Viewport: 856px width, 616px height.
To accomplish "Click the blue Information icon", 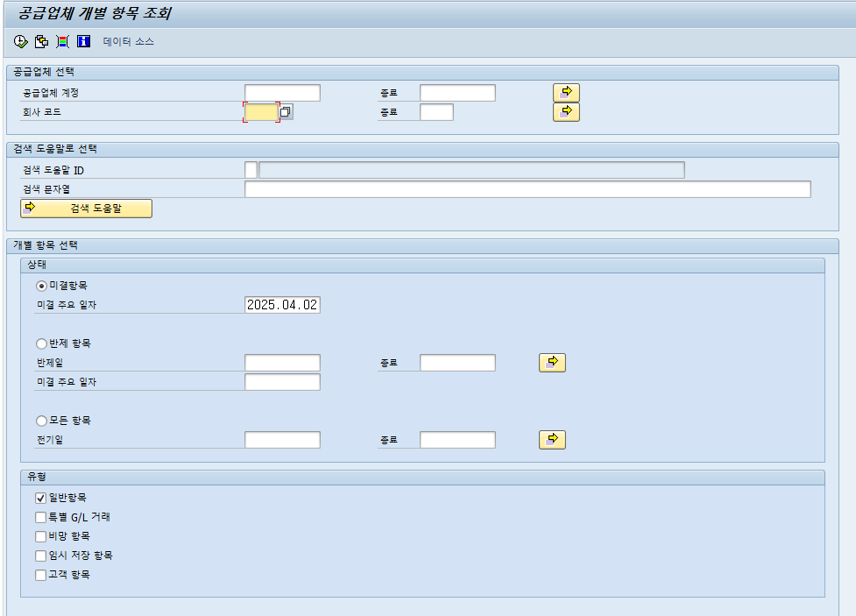I will tap(83, 41).
